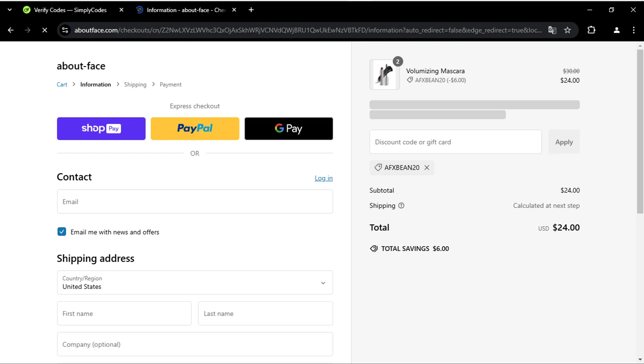Switch to Verify Codes — SimplyCodes tab
The height and width of the screenshot is (364, 644).
click(x=70, y=10)
